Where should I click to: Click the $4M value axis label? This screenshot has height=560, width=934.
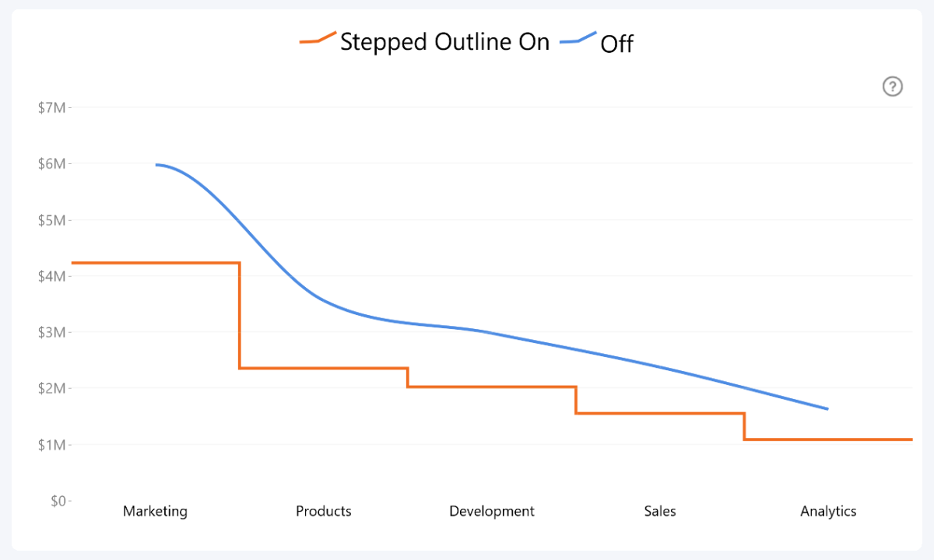point(52,276)
